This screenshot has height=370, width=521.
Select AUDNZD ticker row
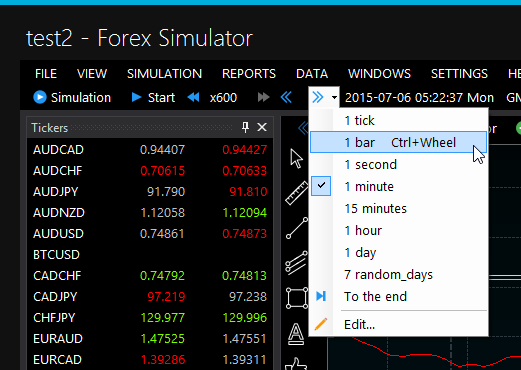[x=150, y=213]
